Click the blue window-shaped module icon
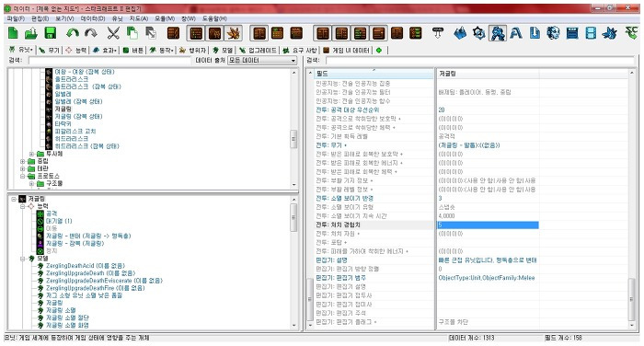 pyautogui.click(x=571, y=33)
